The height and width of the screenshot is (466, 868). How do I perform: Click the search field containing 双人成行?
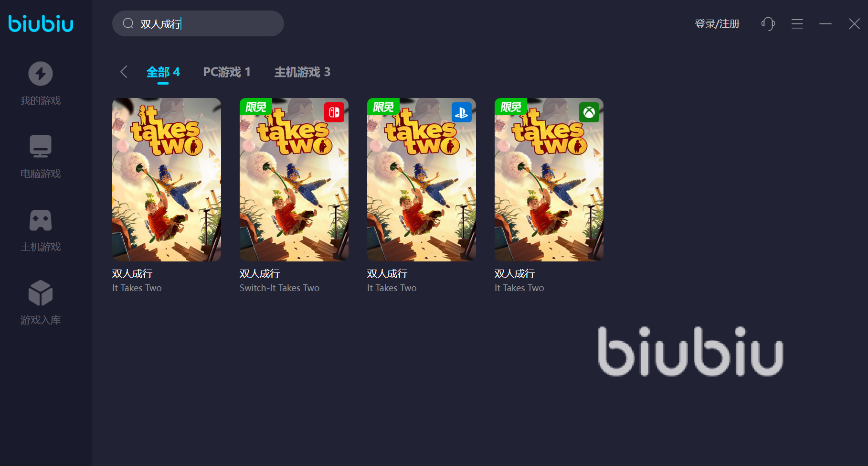(x=198, y=23)
